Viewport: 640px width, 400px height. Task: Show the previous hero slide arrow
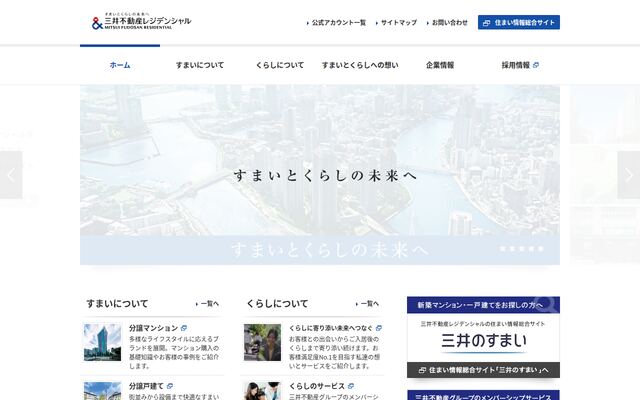[11, 175]
